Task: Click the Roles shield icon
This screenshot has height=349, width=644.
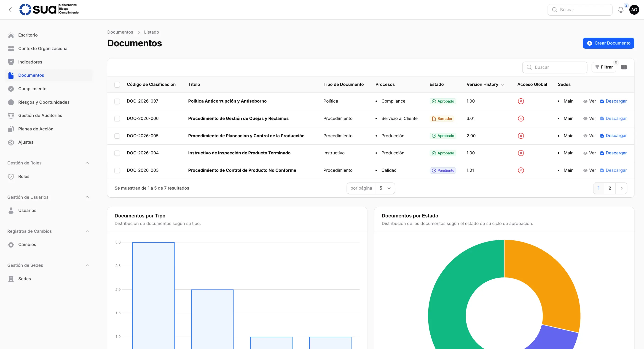Action: pos(11,177)
